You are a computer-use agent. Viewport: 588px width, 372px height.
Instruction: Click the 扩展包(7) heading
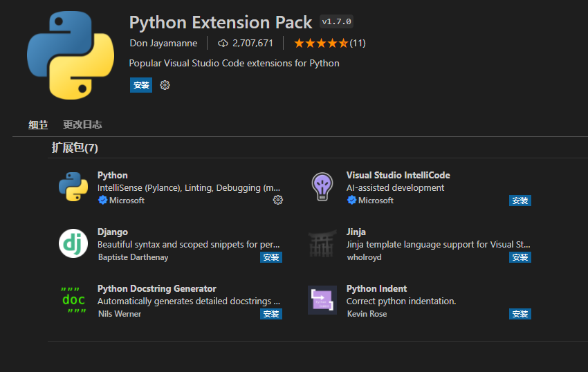point(75,148)
